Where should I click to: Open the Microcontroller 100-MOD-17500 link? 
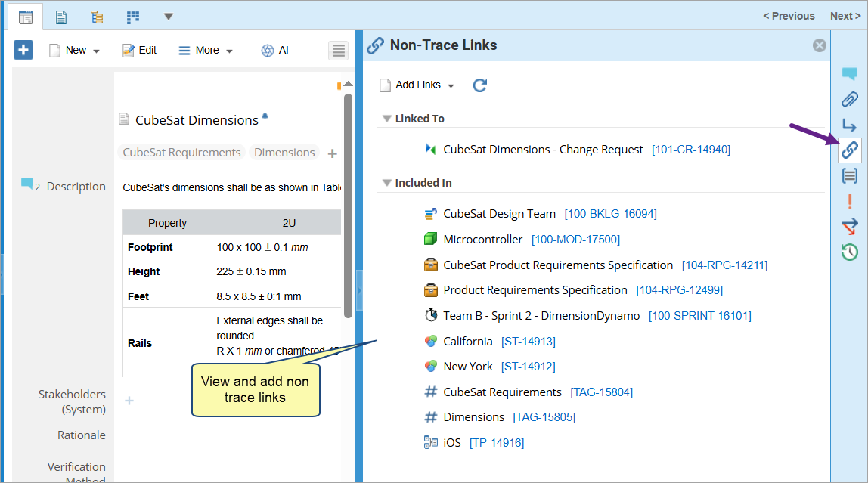coord(575,240)
